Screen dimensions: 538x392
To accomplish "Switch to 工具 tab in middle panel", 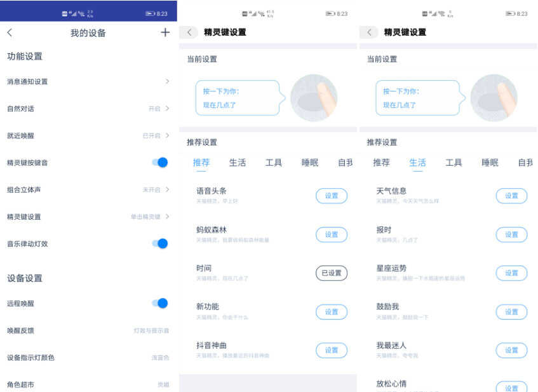I will click(274, 163).
